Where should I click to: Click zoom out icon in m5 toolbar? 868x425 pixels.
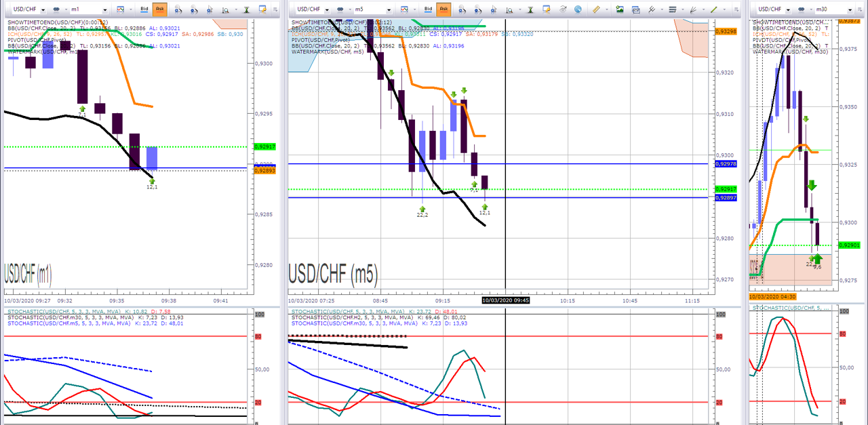click(x=478, y=9)
